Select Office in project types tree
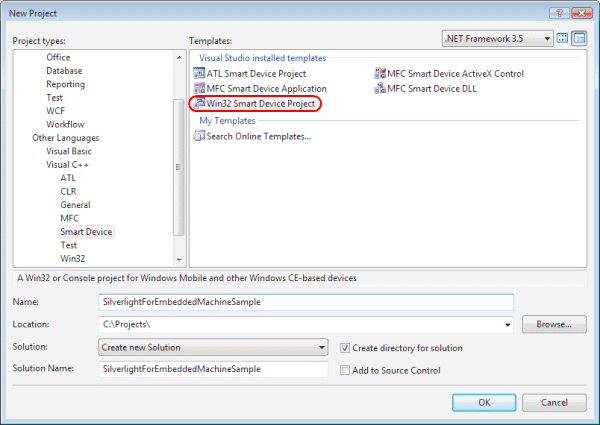This screenshot has width=600, height=425. 58,57
